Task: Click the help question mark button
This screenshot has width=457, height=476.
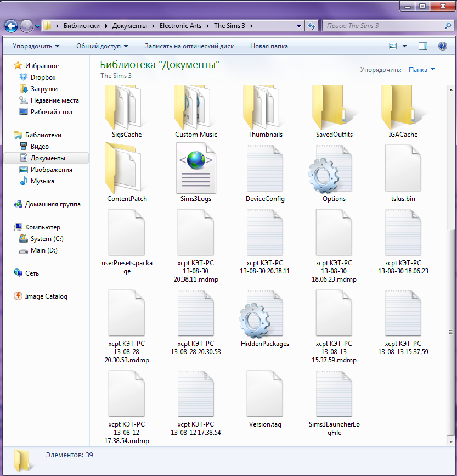Action: [443, 46]
